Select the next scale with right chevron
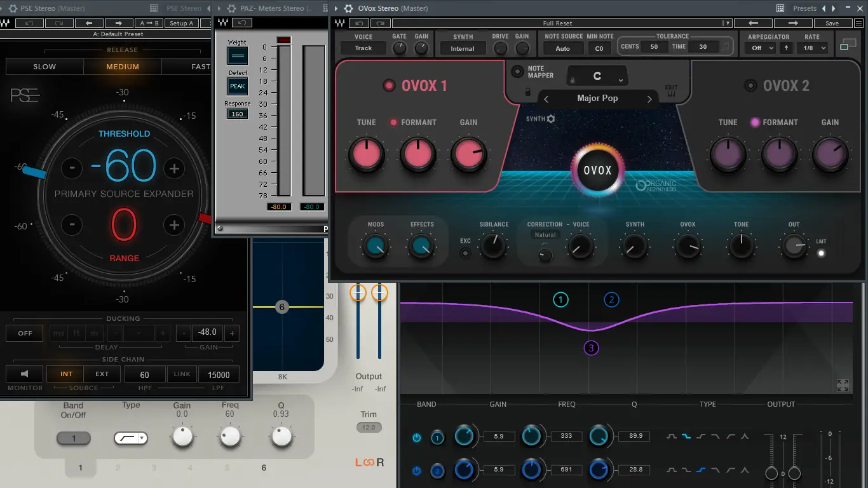 click(649, 99)
